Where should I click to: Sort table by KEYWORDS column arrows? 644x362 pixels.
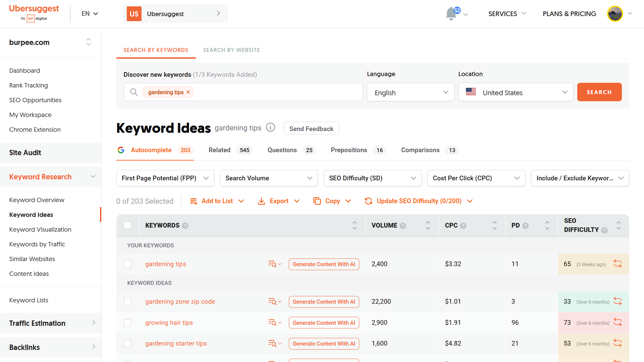[x=355, y=225]
